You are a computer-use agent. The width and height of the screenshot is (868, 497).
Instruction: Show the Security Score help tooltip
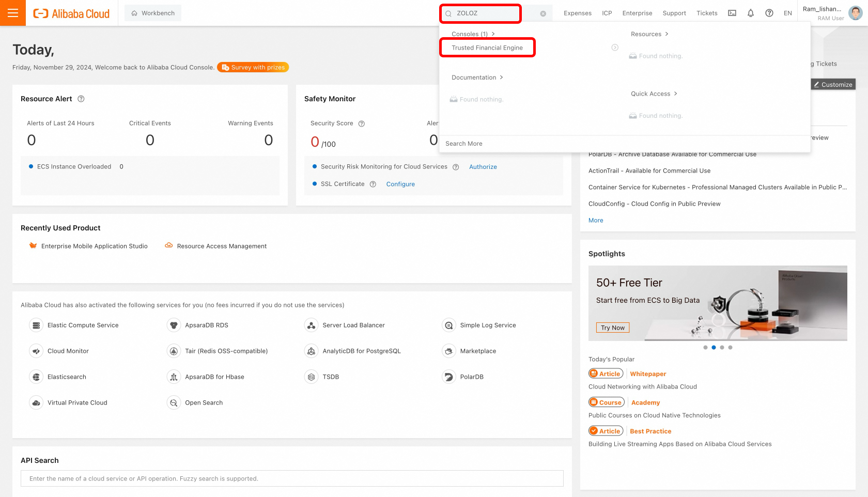362,123
